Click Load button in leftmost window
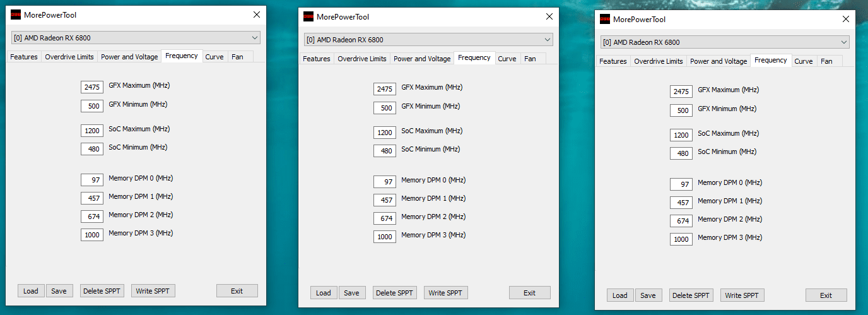The image size is (868, 315). coord(31,290)
